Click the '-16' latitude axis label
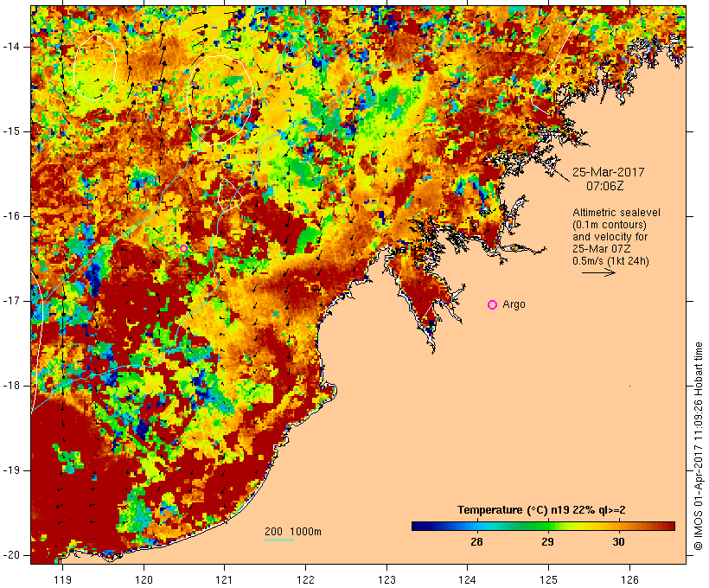The width and height of the screenshot is (709, 588). point(11,216)
